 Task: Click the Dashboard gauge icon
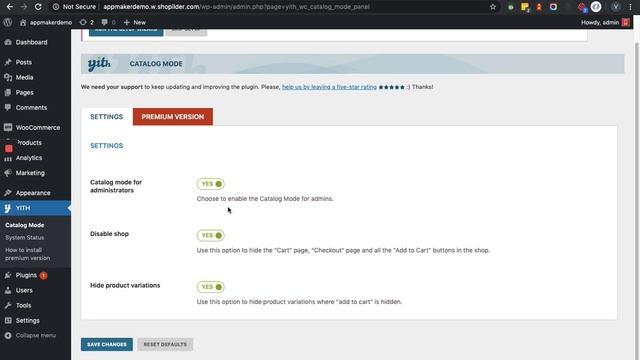click(x=8, y=42)
